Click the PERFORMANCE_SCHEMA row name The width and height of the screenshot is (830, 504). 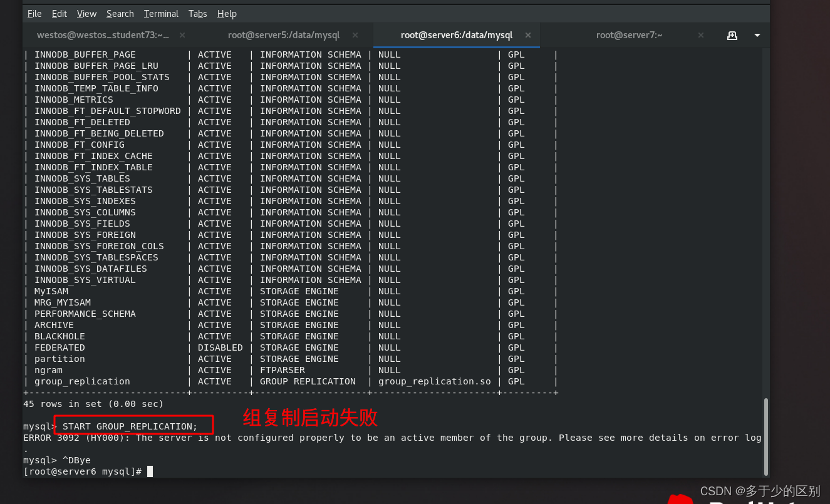click(x=85, y=314)
